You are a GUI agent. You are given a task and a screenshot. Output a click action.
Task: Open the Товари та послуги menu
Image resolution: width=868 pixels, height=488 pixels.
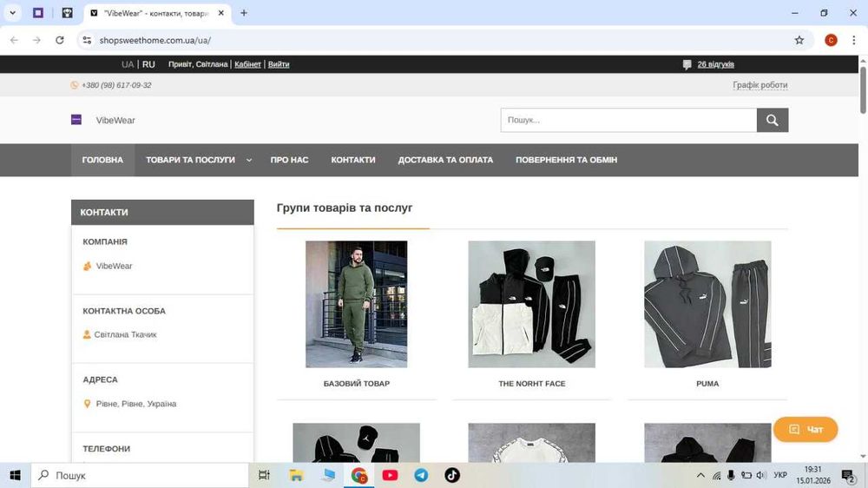coord(190,160)
